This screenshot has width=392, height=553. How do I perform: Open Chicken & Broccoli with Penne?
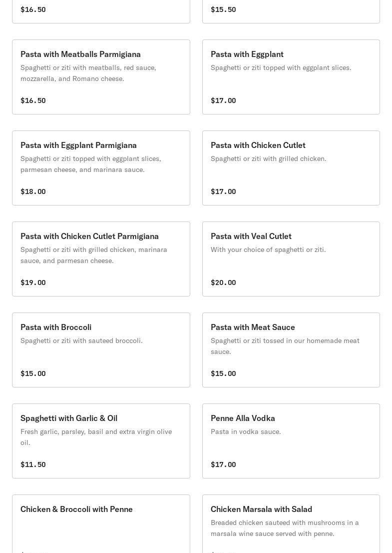pos(101,522)
